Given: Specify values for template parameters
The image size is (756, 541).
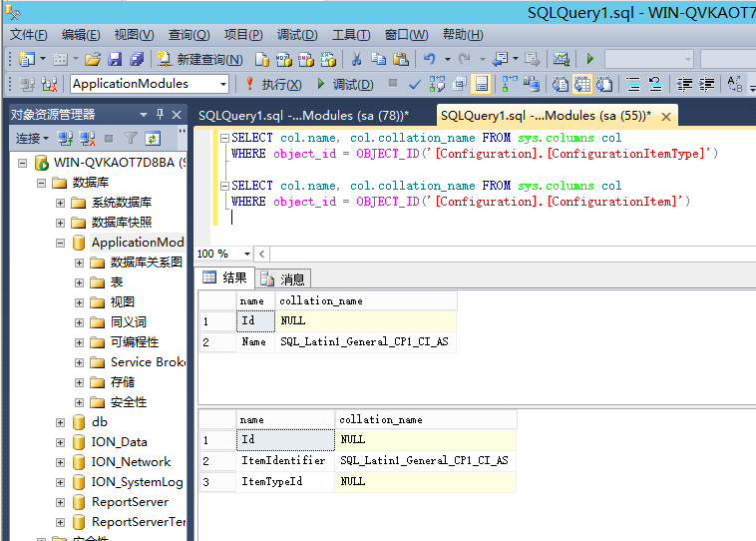Looking at the screenshot, I should coord(734,85).
